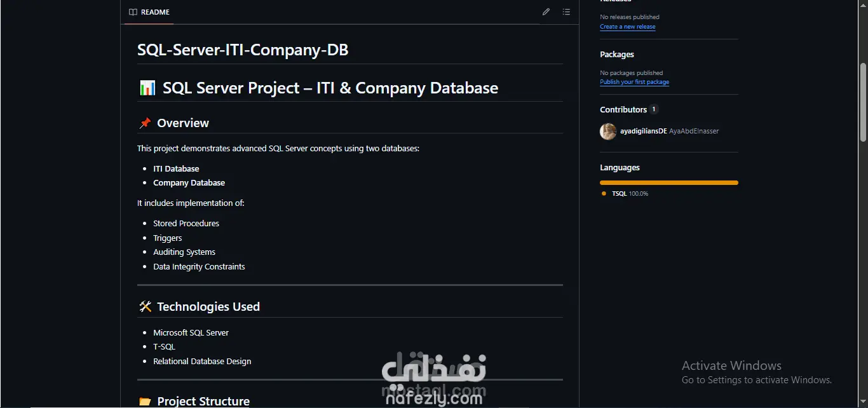Screen dimensions: 868x408
Task: Click the TSQL 100.0% language link
Action: pyautogui.click(x=630, y=194)
